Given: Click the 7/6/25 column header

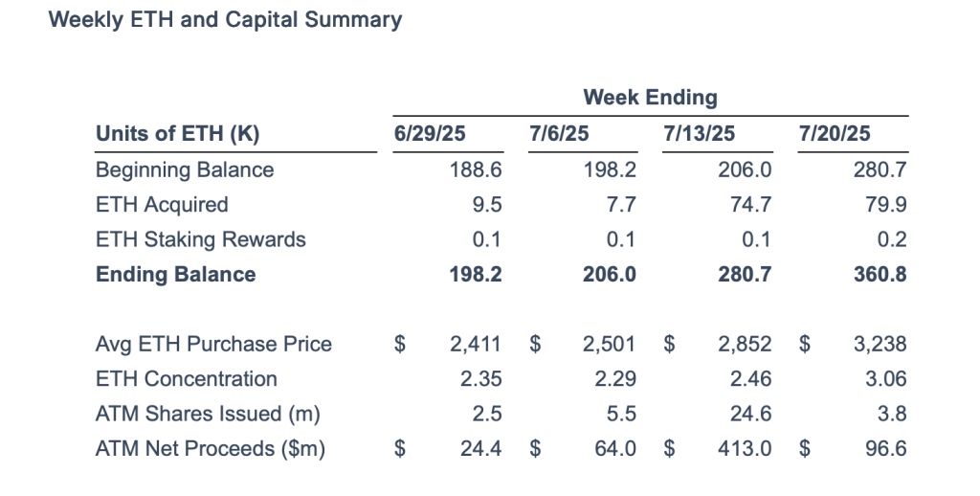Looking at the screenshot, I should point(559,133).
